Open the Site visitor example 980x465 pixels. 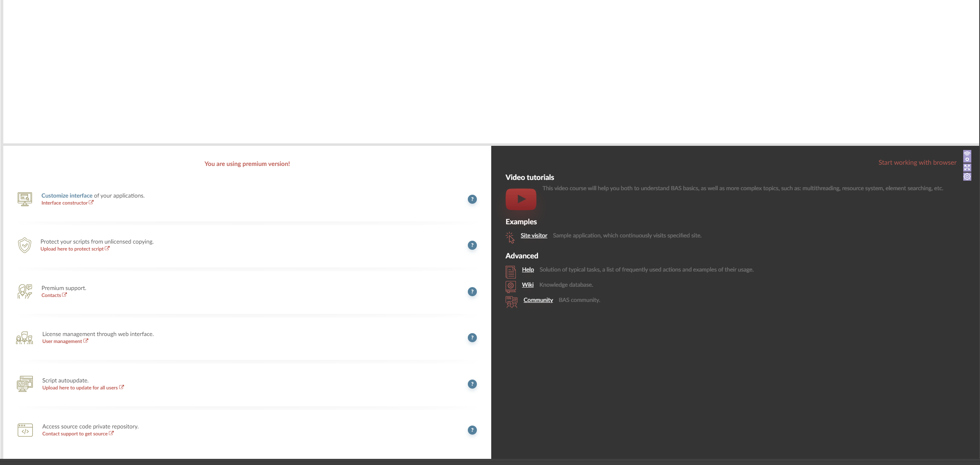tap(534, 235)
